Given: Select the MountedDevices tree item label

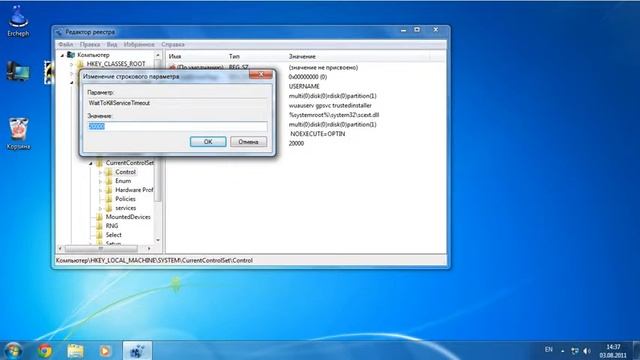Looking at the screenshot, I should [128, 217].
